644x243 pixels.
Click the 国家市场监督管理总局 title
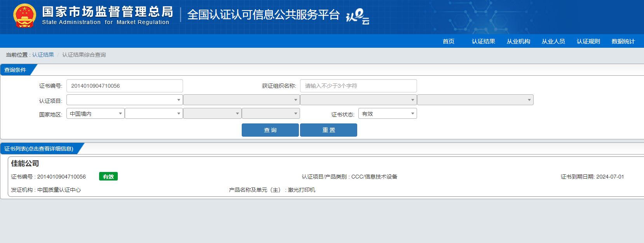click(x=108, y=12)
